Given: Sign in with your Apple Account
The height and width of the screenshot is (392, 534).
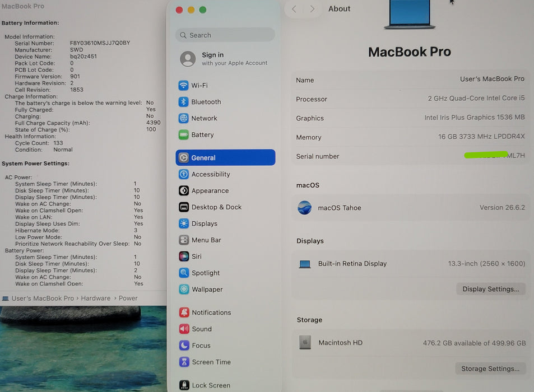Looking at the screenshot, I should tap(225, 59).
